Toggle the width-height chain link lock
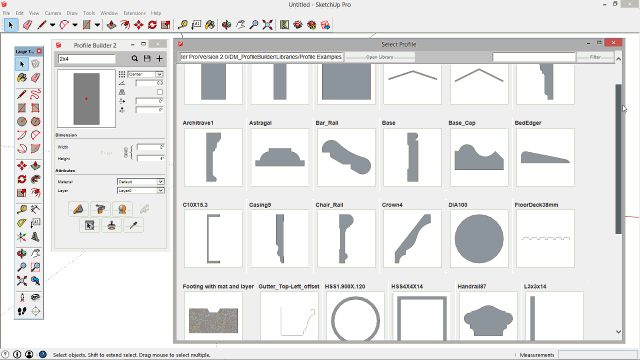This screenshot has width=640, height=360. [126, 153]
